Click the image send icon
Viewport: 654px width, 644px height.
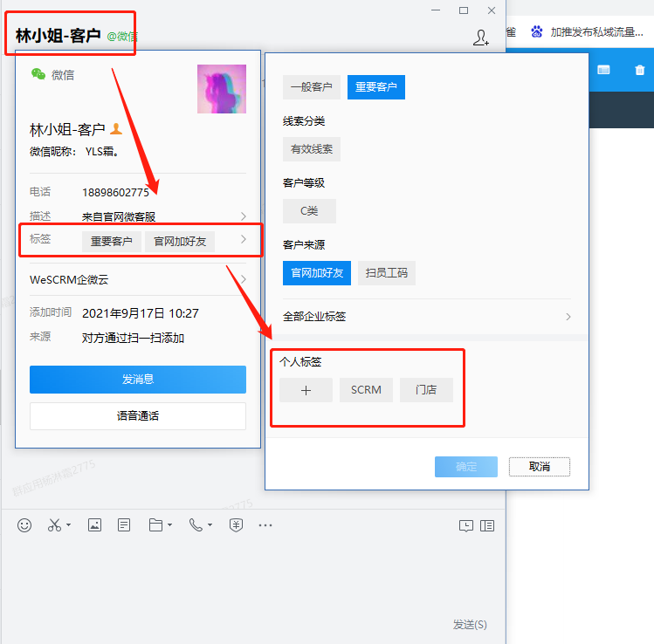(94, 525)
